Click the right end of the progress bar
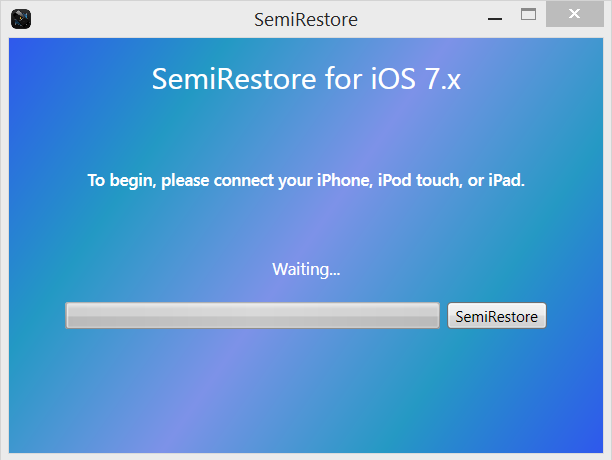 (x=433, y=316)
